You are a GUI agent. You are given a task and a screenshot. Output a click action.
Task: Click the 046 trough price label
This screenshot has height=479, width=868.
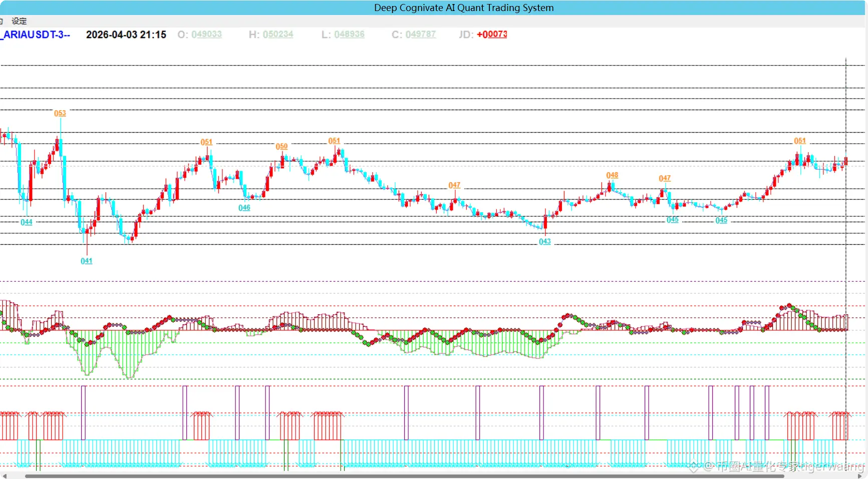pyautogui.click(x=244, y=208)
